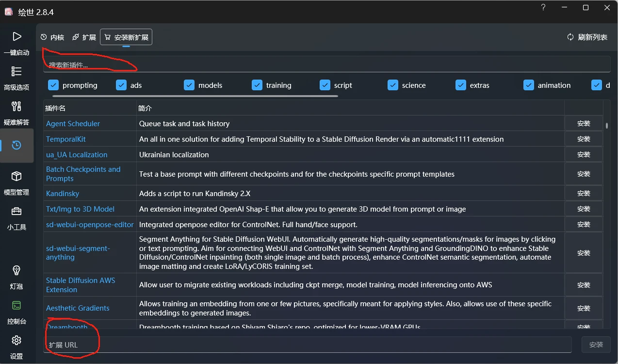Install the Agent Scheduler extension
Viewport: 618px width, 364px height.
tap(584, 123)
